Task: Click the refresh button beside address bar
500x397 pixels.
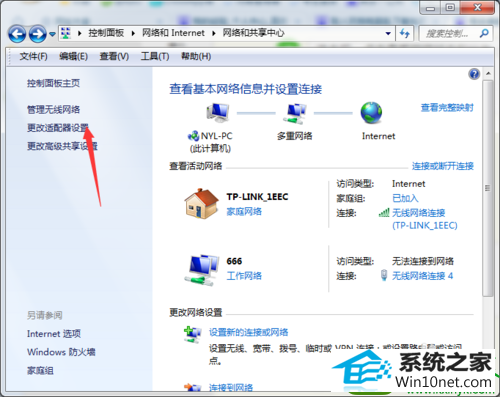Action: point(405,33)
